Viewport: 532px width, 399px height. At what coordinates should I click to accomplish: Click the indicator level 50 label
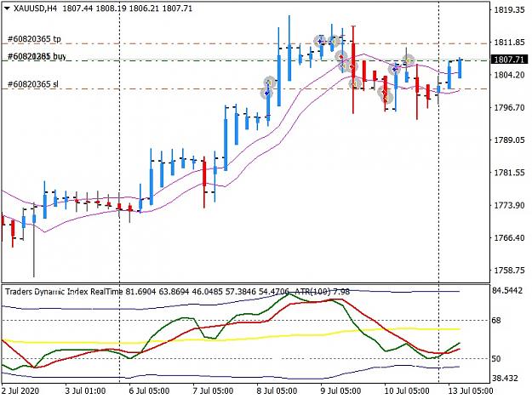496,359
